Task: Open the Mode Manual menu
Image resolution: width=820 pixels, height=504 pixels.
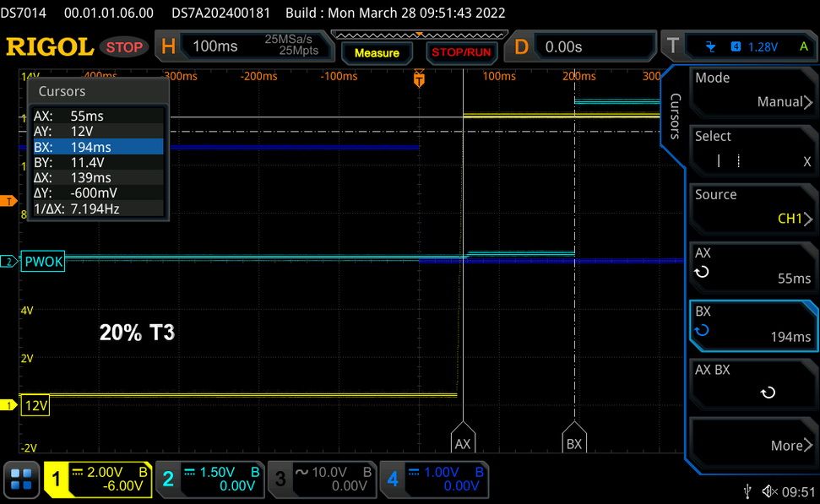Action: tap(752, 91)
